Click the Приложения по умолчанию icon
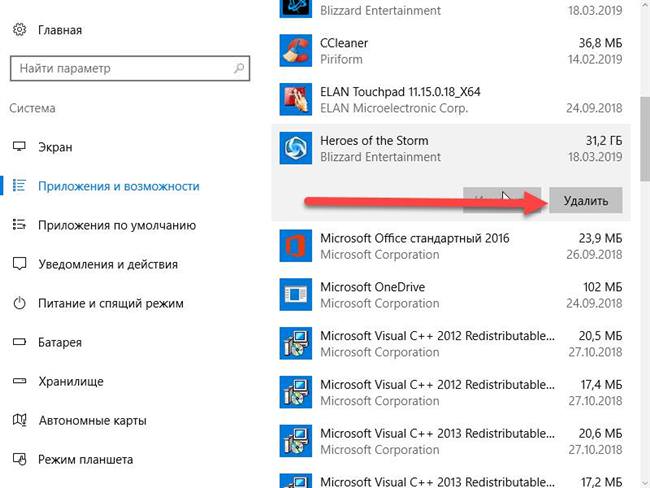 click(19, 225)
